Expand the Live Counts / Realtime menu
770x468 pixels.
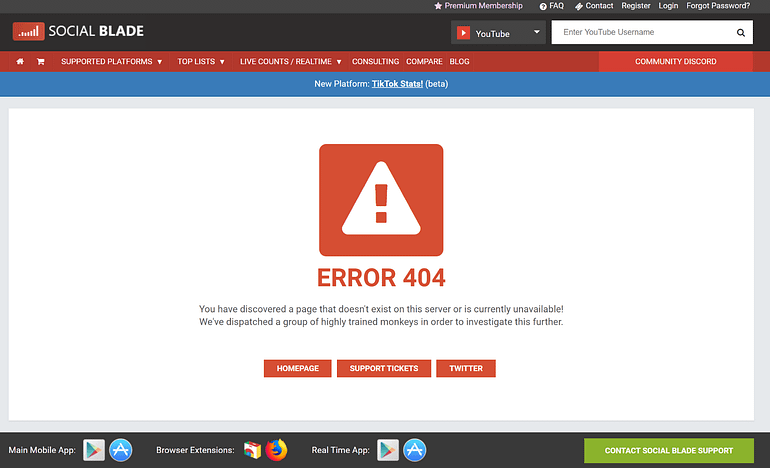coord(290,62)
